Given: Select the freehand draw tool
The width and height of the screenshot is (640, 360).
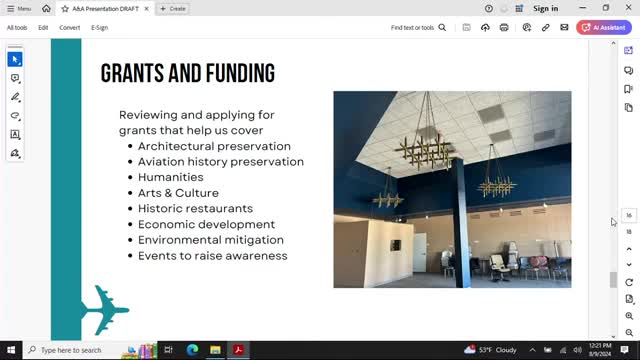Looking at the screenshot, I should pos(15,116).
